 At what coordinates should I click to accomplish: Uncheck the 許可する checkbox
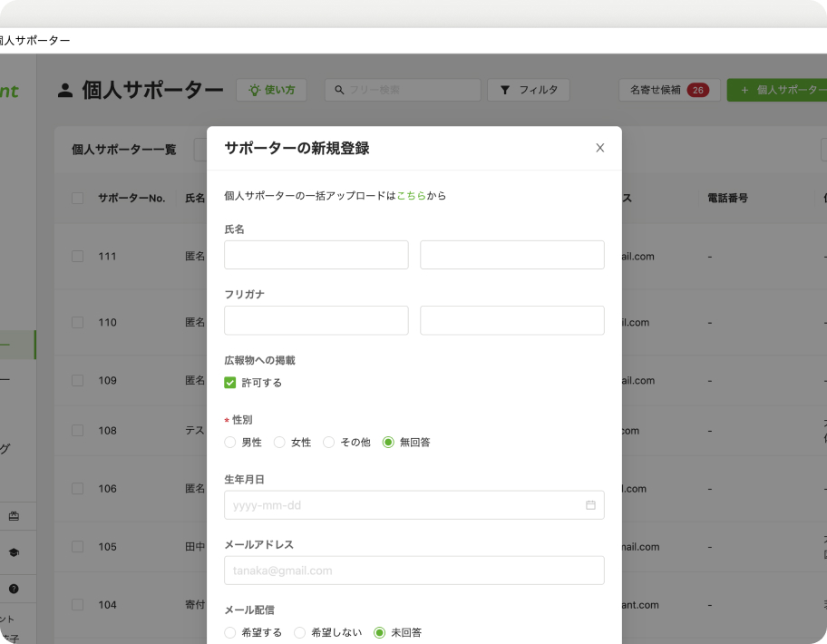[230, 383]
